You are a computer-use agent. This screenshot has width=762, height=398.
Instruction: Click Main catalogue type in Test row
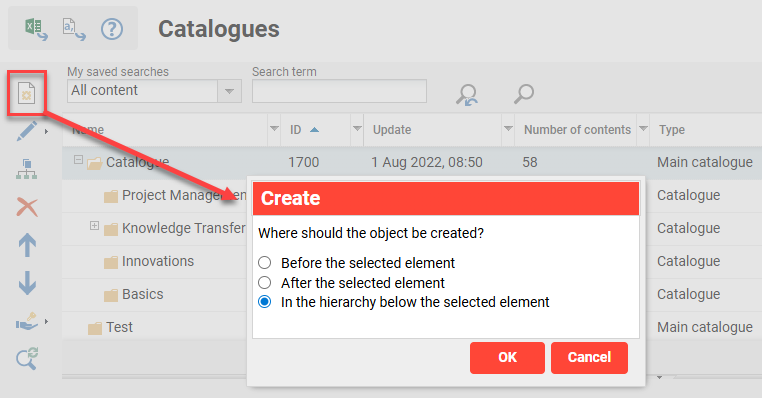click(x=705, y=328)
